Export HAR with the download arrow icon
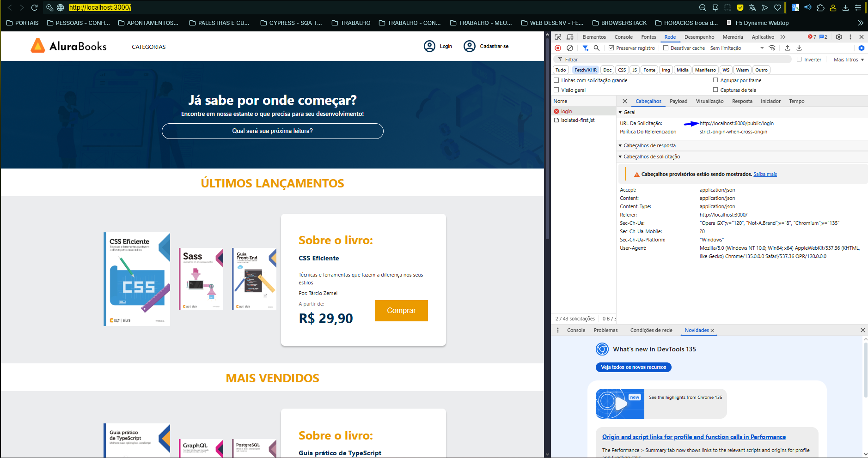Image resolution: width=868 pixels, height=458 pixels. (798, 48)
